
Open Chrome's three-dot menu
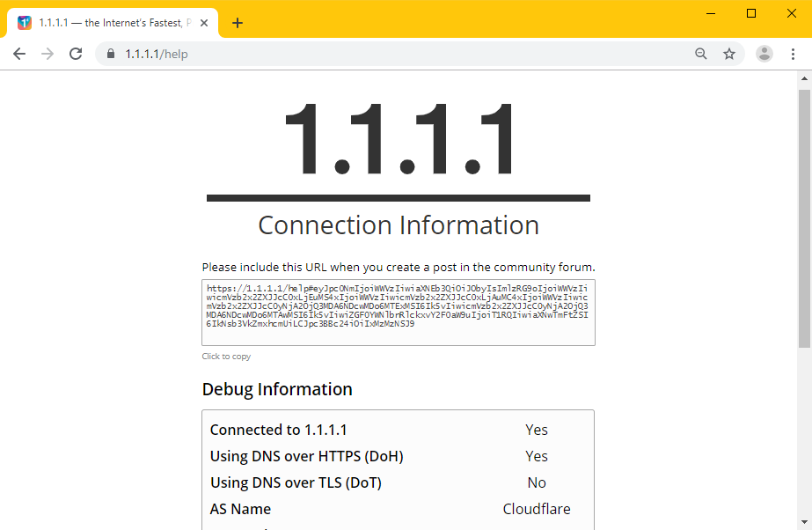point(793,54)
